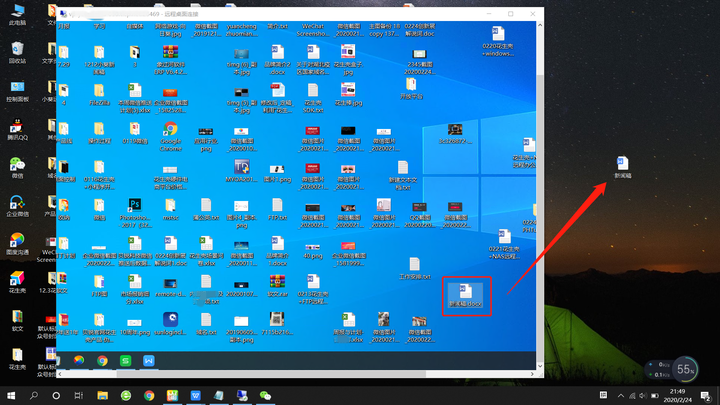Click remote window horizontal scrollbar right arrow
The height and width of the screenshot is (405, 720).
[x=532, y=374]
